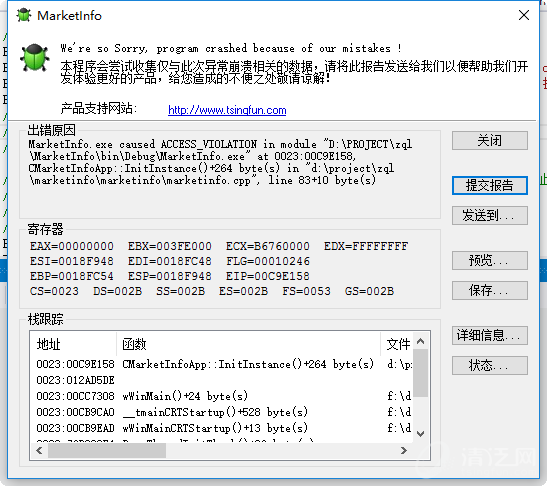The width and height of the screenshot is (547, 486).
Task: Click the 状态... button
Action: (489, 365)
